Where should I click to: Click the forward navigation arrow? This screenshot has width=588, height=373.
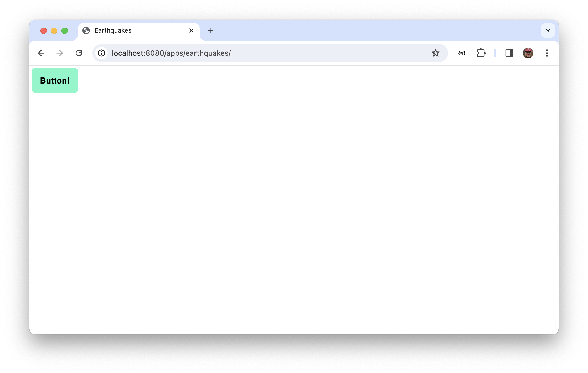pos(60,53)
